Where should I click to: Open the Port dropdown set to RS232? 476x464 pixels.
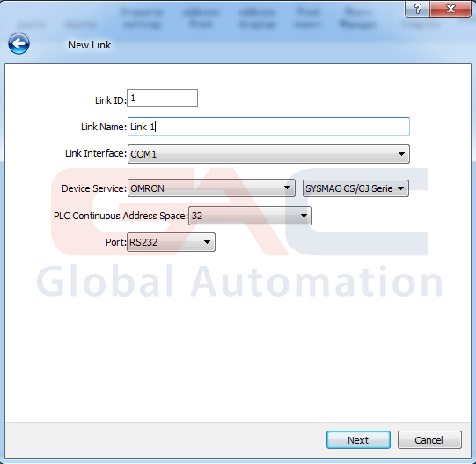pos(171,242)
